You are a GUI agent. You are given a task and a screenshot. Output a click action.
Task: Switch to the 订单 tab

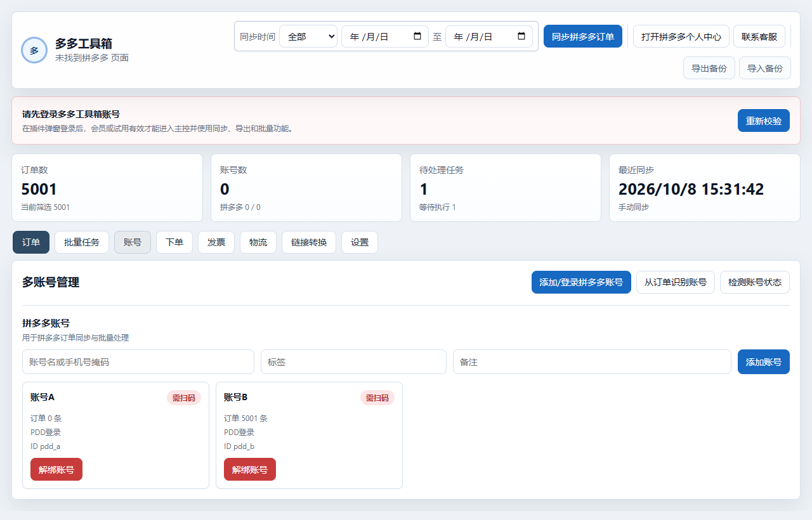pyautogui.click(x=31, y=242)
